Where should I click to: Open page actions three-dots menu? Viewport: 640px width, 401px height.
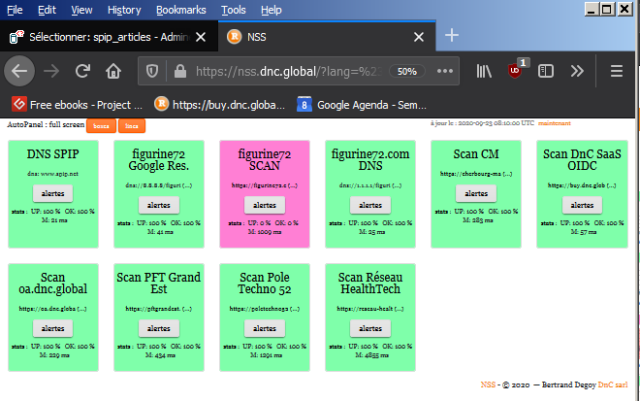point(444,71)
